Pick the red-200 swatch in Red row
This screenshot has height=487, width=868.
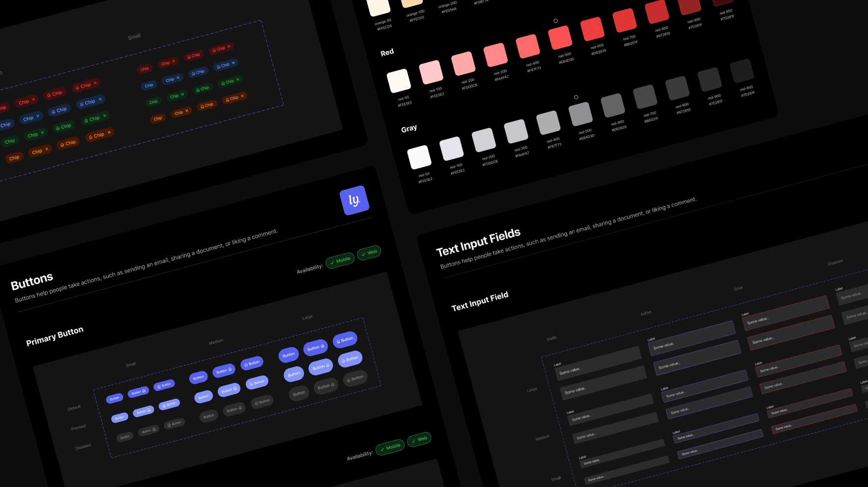click(463, 63)
